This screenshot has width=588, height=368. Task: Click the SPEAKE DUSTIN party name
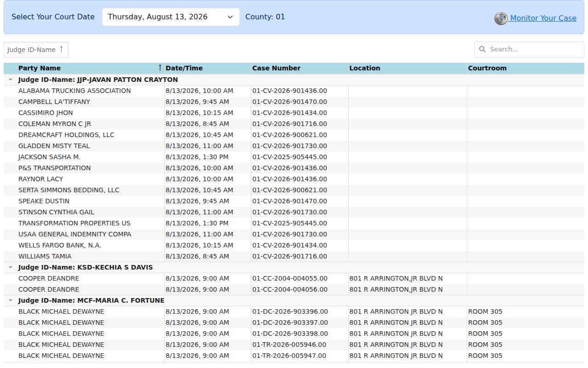pos(44,201)
